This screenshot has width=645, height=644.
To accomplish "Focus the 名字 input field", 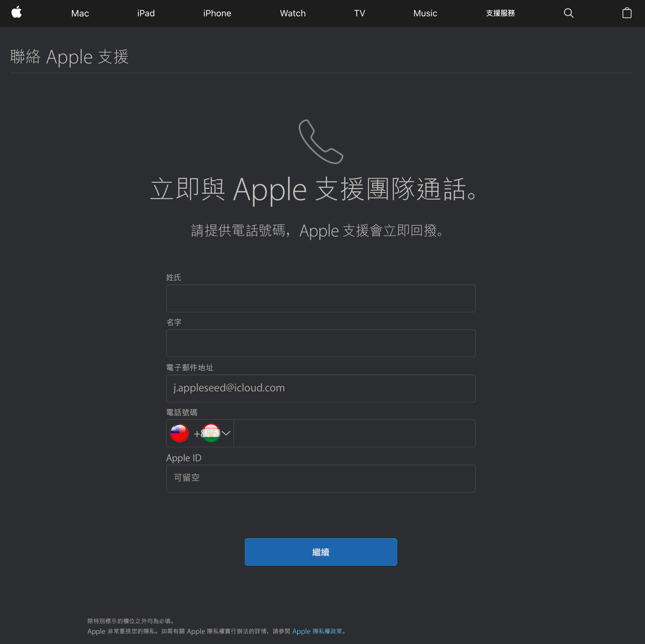I will pyautogui.click(x=321, y=343).
